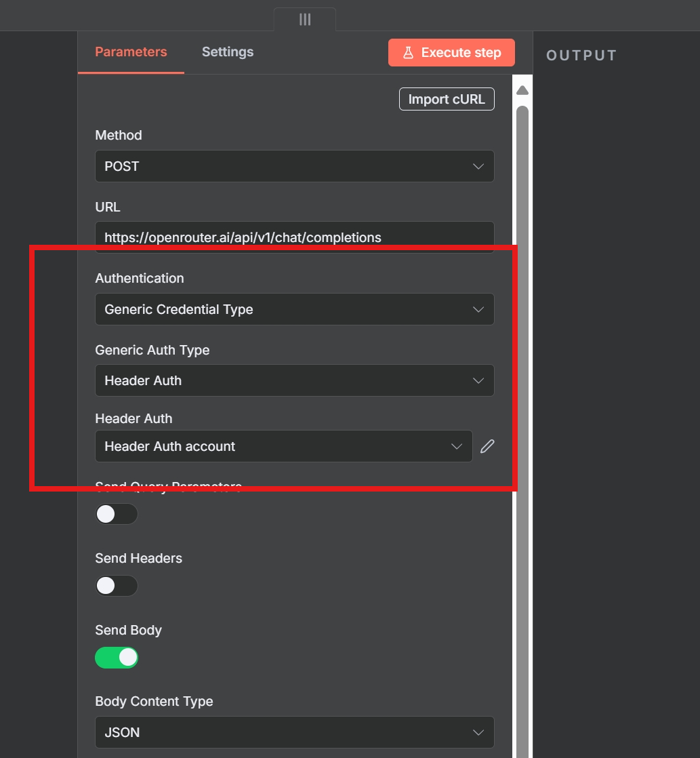The width and height of the screenshot is (700, 758).
Task: Click the chevron on the Authentication dropdown
Action: point(478,309)
